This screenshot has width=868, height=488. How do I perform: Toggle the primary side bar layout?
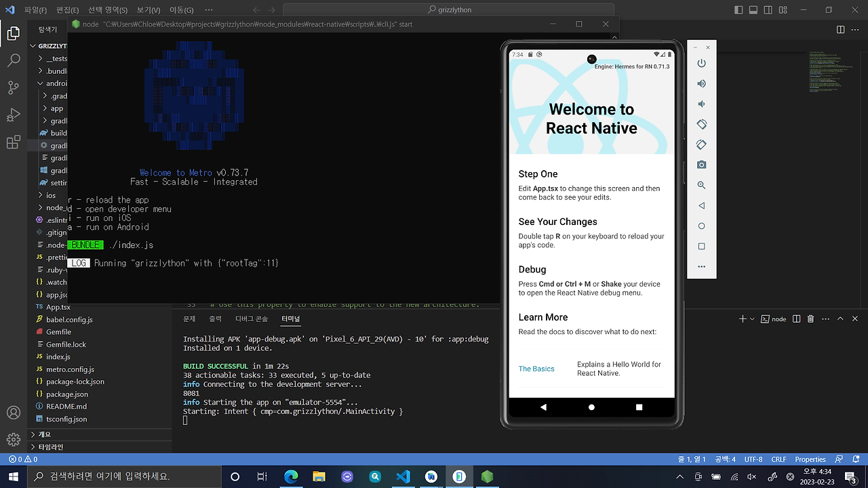(x=738, y=10)
